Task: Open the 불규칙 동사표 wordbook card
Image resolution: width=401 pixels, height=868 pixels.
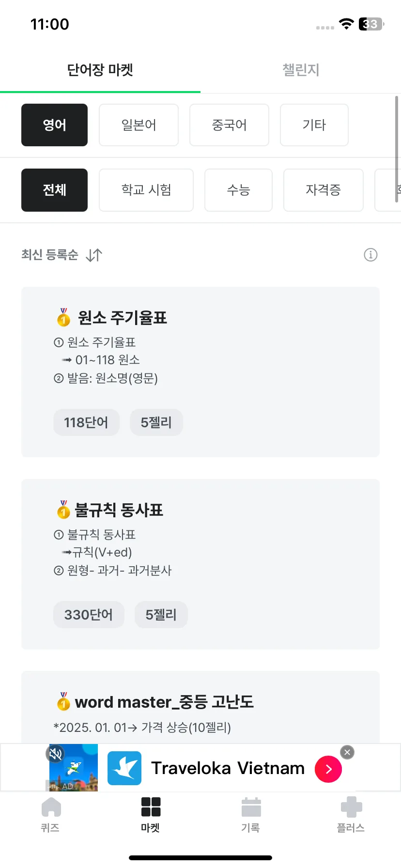Action: [x=200, y=564]
